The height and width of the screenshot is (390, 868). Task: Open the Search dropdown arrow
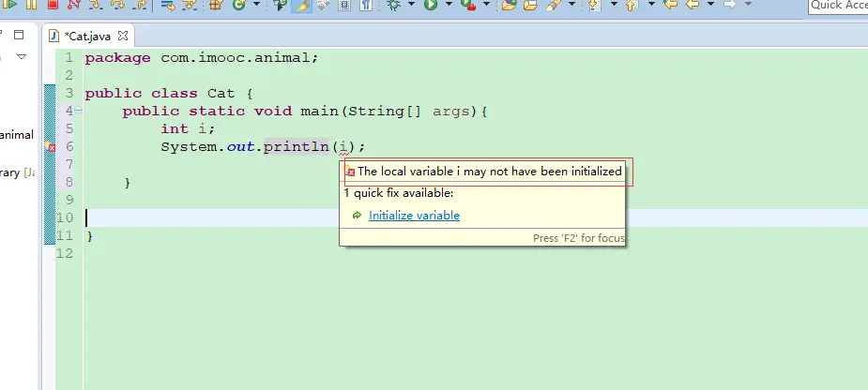(x=571, y=4)
